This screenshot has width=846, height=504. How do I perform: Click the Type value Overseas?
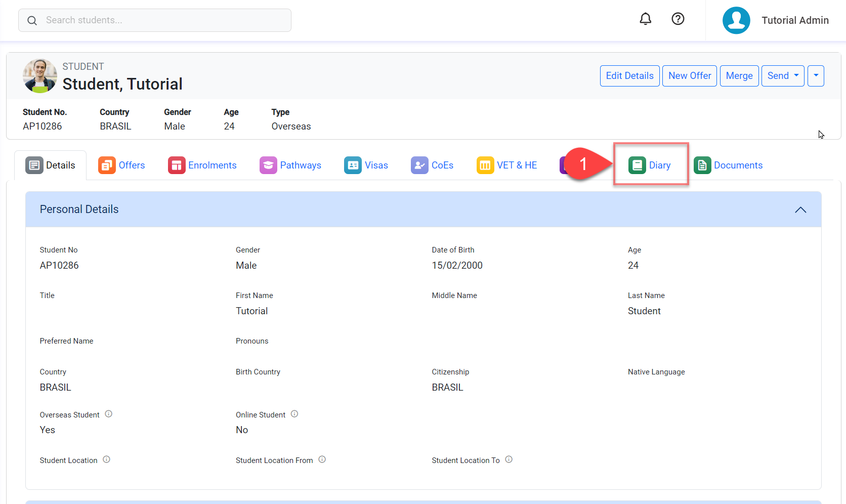pyautogui.click(x=291, y=126)
